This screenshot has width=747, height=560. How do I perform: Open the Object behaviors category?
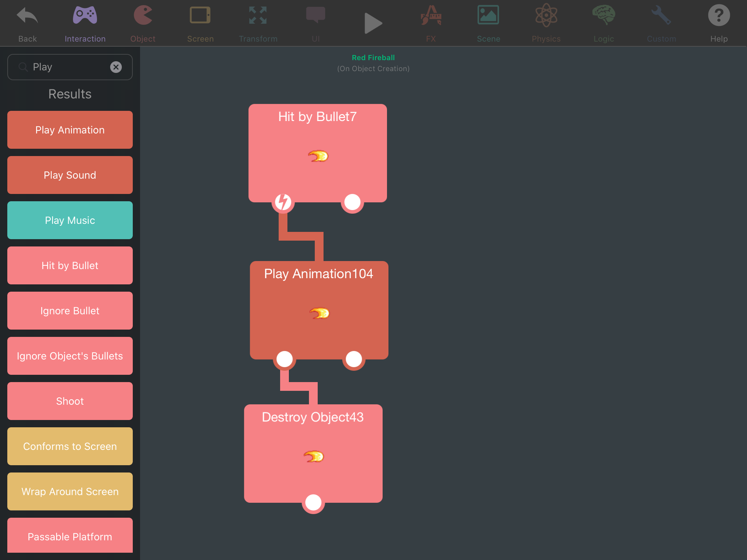[143, 16]
